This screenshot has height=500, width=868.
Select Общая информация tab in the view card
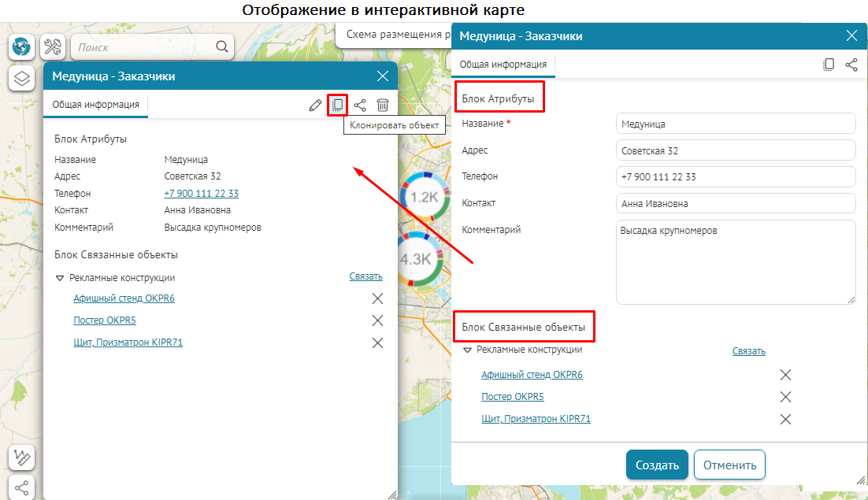(x=96, y=104)
